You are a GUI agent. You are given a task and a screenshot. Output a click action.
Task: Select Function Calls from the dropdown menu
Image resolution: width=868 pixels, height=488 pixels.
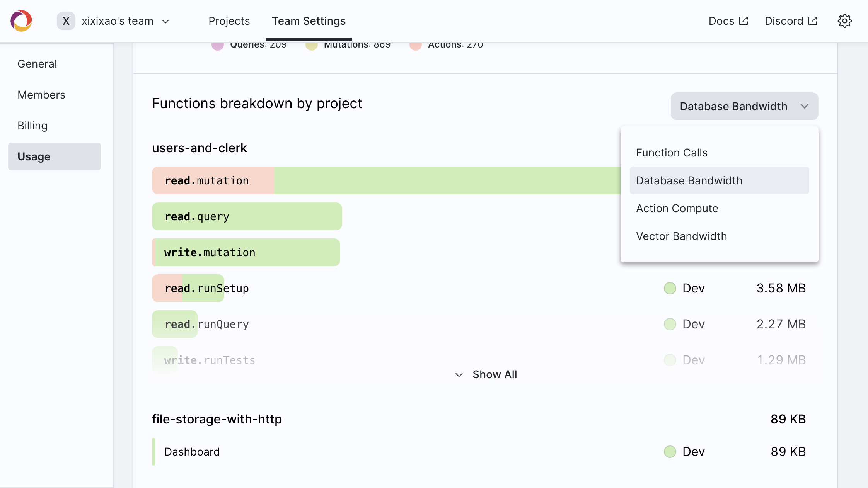click(672, 153)
